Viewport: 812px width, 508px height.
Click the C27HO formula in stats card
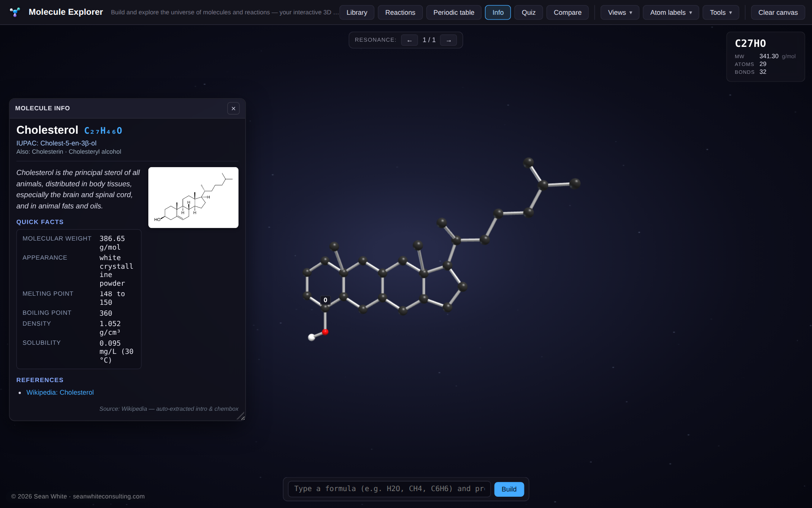[x=750, y=43]
